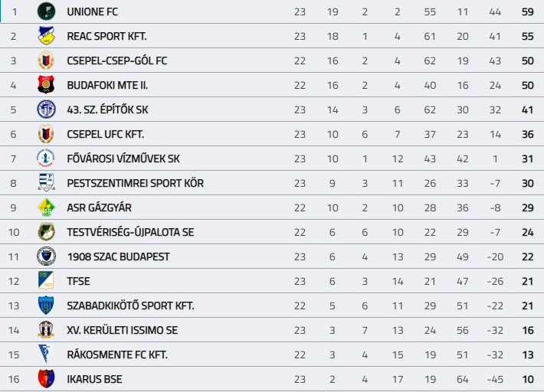The height and width of the screenshot is (392, 544).
Task: Click the 1908 SZAC Budapest crest
Action: (46, 256)
